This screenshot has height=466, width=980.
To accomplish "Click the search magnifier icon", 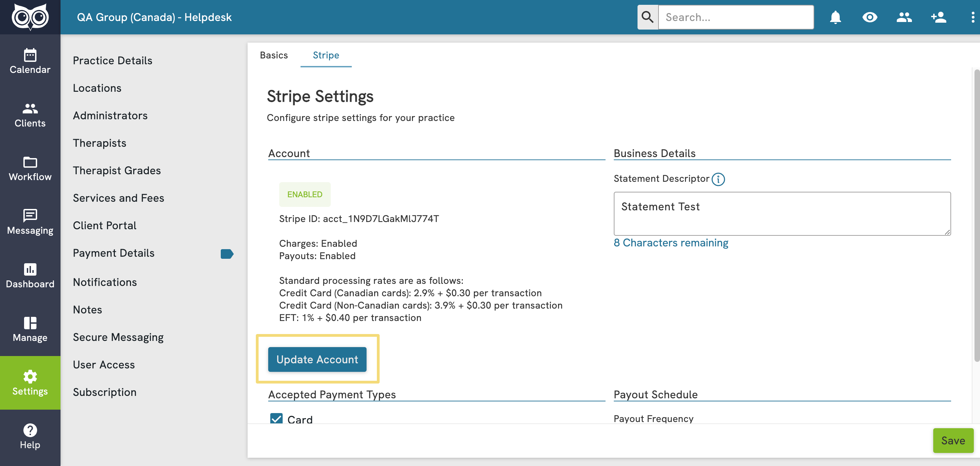I will 647,17.
